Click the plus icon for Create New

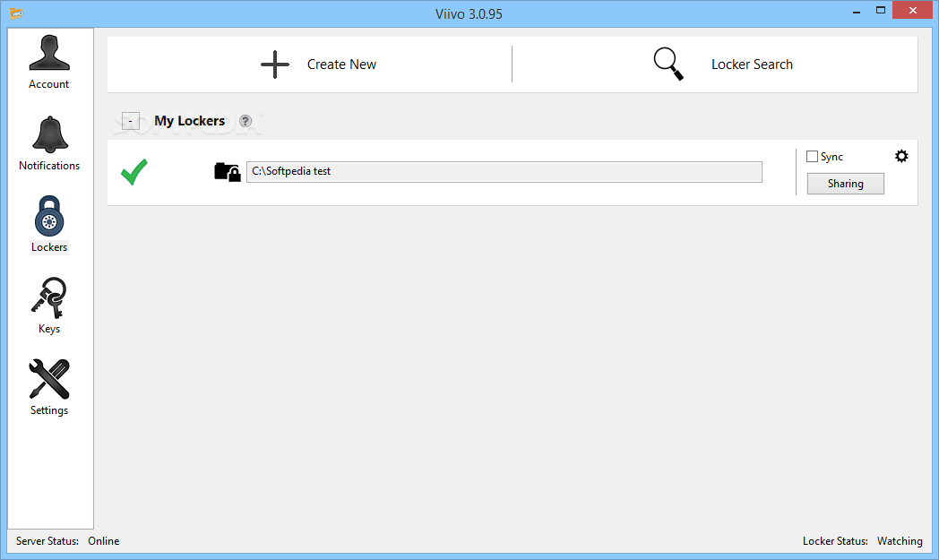click(275, 65)
